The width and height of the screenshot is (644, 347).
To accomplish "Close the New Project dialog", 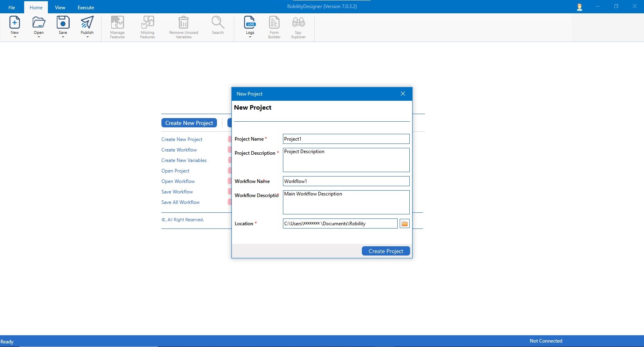I will click(x=402, y=94).
